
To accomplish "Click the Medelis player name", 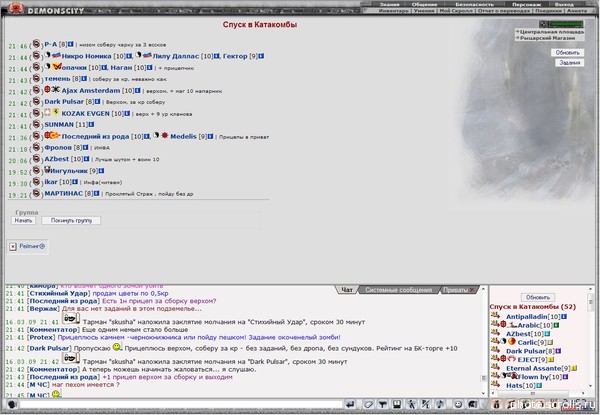I will pyautogui.click(x=183, y=137).
